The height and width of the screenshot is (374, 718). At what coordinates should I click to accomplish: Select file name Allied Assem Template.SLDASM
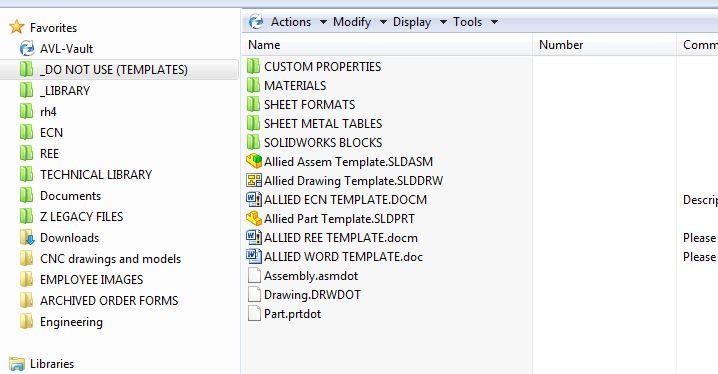point(348,162)
